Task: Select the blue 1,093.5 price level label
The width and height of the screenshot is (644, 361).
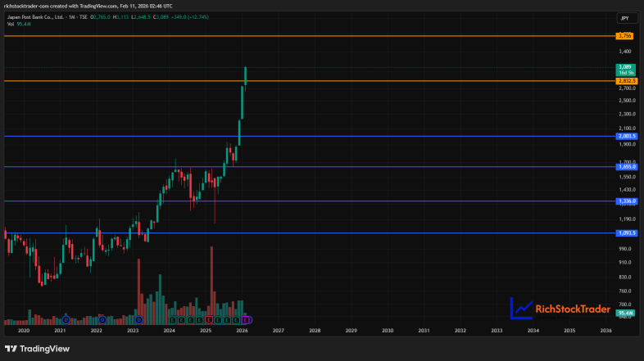Action: click(627, 233)
